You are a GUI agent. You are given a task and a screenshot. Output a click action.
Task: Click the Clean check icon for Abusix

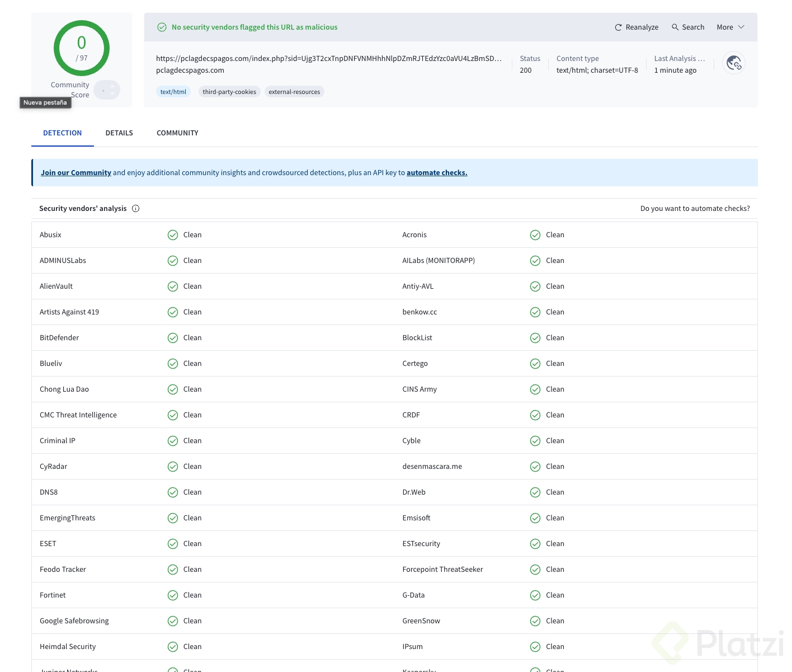pos(173,235)
